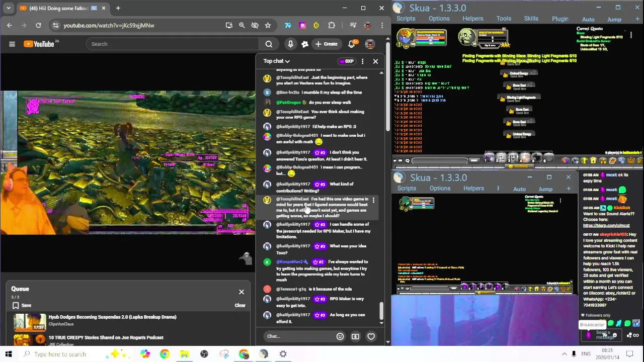Reload the YouTube page
The image size is (644, 362).
(x=38, y=25)
